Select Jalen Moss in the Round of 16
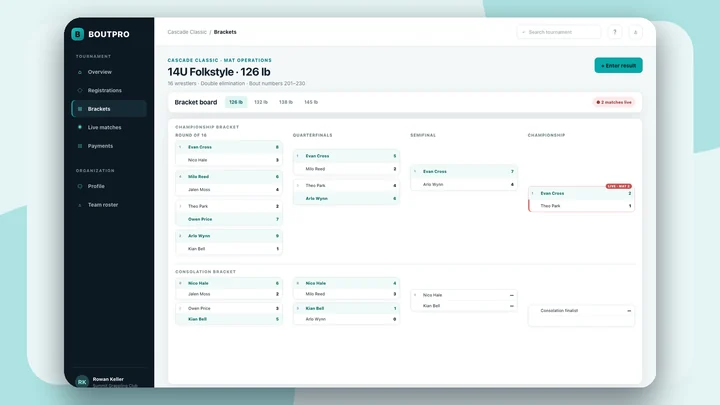The image size is (720, 405). pyautogui.click(x=229, y=190)
